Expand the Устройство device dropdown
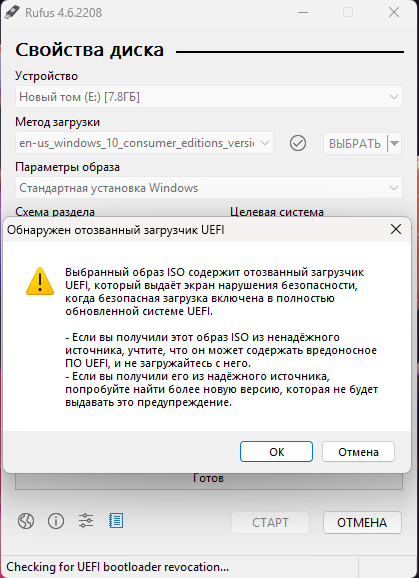Image resolution: width=419 pixels, height=578 pixels. pyautogui.click(x=209, y=97)
